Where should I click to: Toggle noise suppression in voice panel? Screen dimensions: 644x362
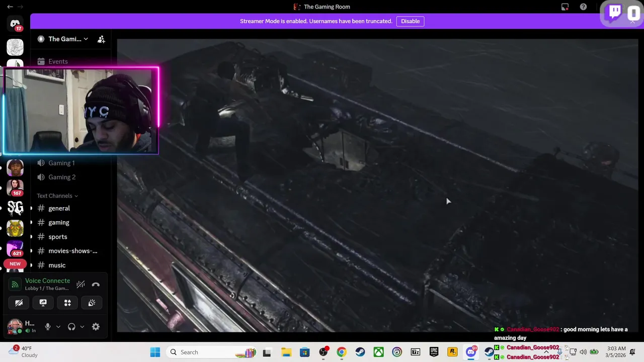80,285
